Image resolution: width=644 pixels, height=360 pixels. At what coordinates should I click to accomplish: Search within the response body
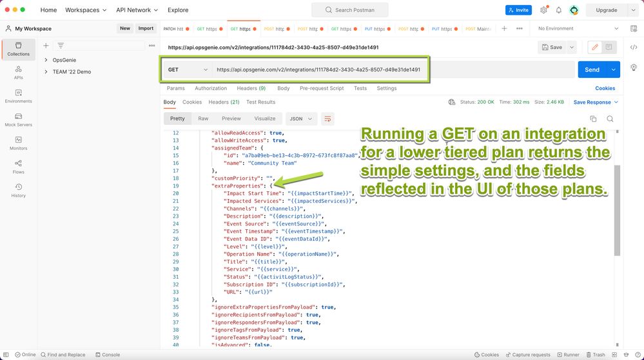click(x=610, y=118)
